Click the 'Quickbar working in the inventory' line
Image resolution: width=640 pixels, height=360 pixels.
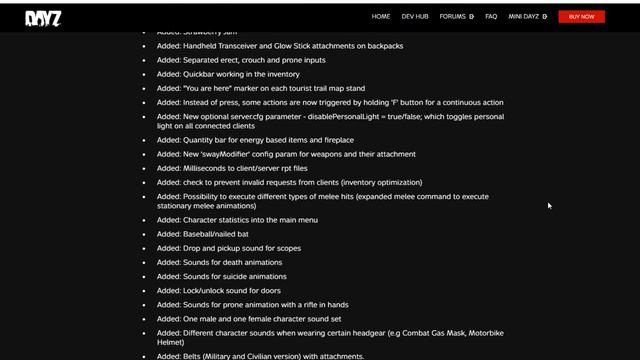pos(228,74)
